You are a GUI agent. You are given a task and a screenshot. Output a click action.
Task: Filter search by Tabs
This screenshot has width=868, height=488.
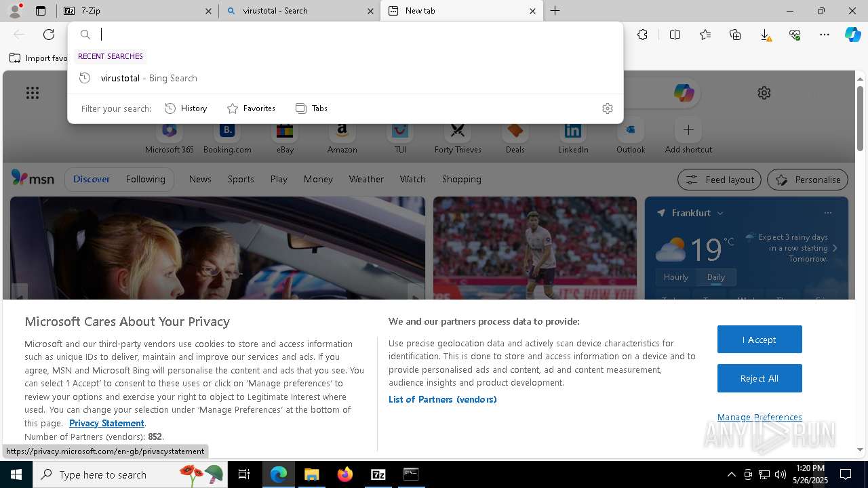(311, 108)
